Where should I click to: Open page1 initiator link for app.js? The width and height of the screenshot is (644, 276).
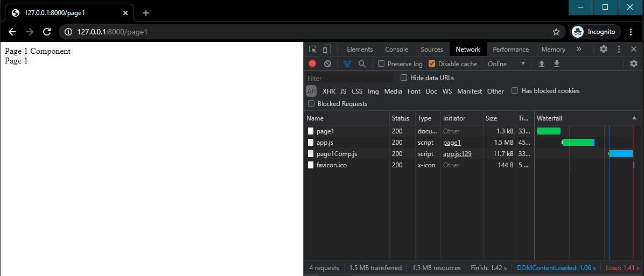452,143
